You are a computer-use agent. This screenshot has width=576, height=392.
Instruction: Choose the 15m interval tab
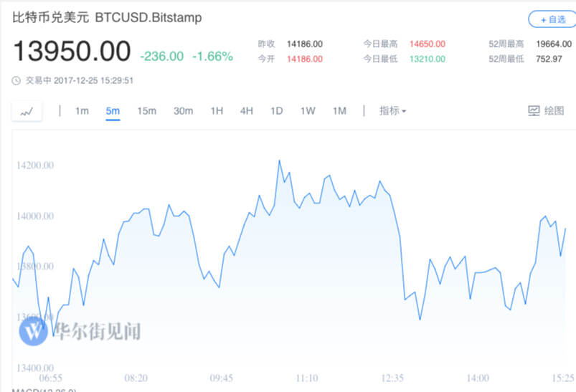tap(146, 110)
